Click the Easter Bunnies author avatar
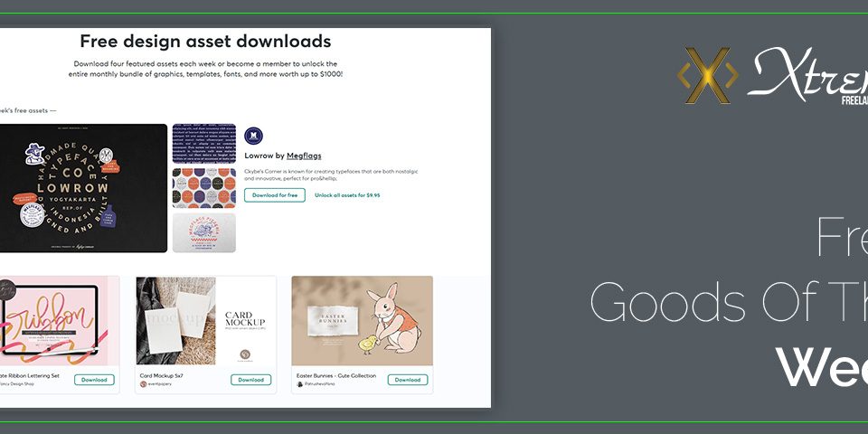This screenshot has height=434, width=868. pos(299,384)
